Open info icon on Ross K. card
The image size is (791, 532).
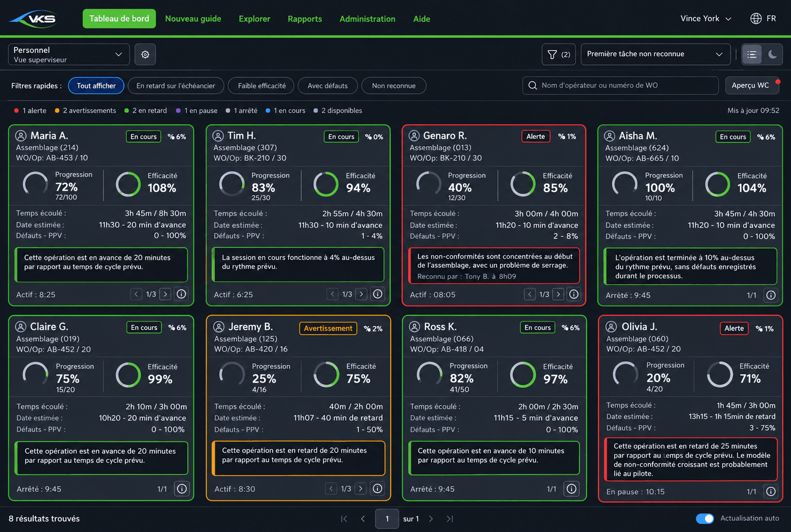coord(572,489)
